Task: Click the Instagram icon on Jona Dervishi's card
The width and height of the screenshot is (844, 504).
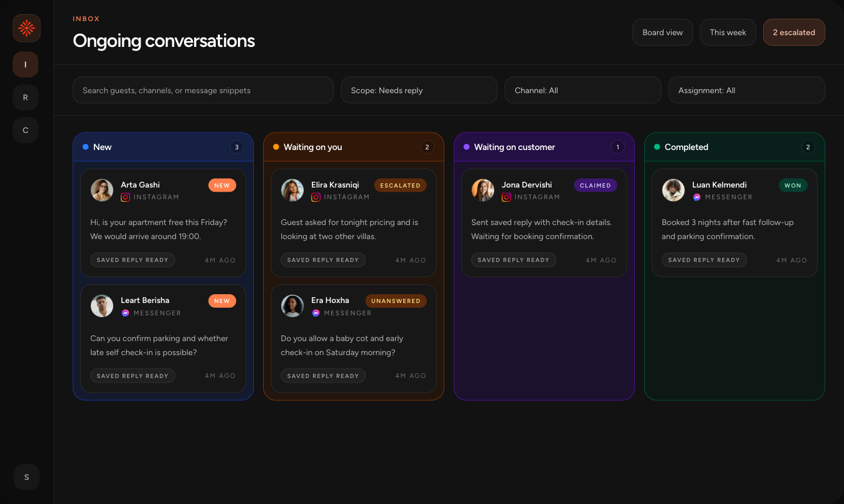Action: point(506,197)
